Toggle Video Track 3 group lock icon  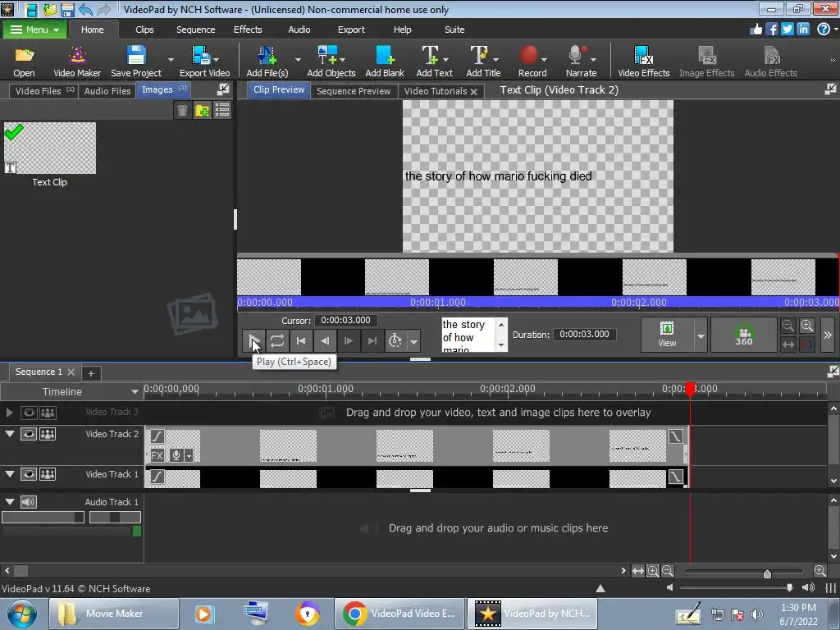coord(48,413)
